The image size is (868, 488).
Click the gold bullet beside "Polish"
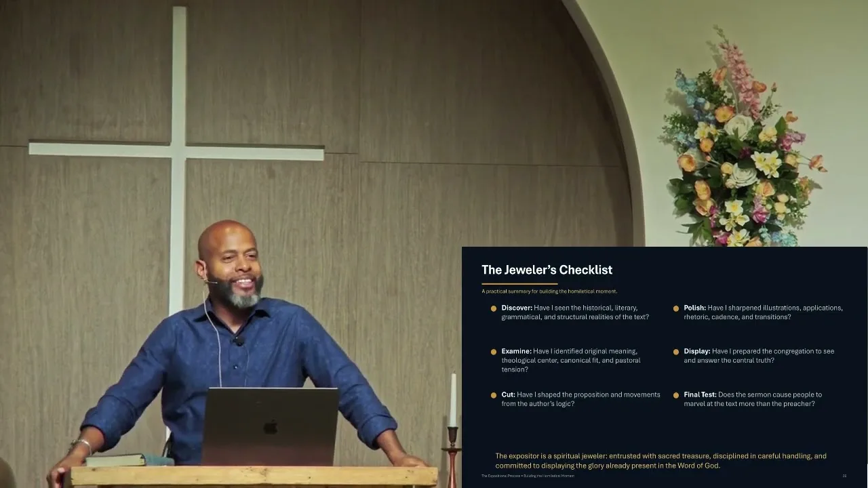(676, 308)
